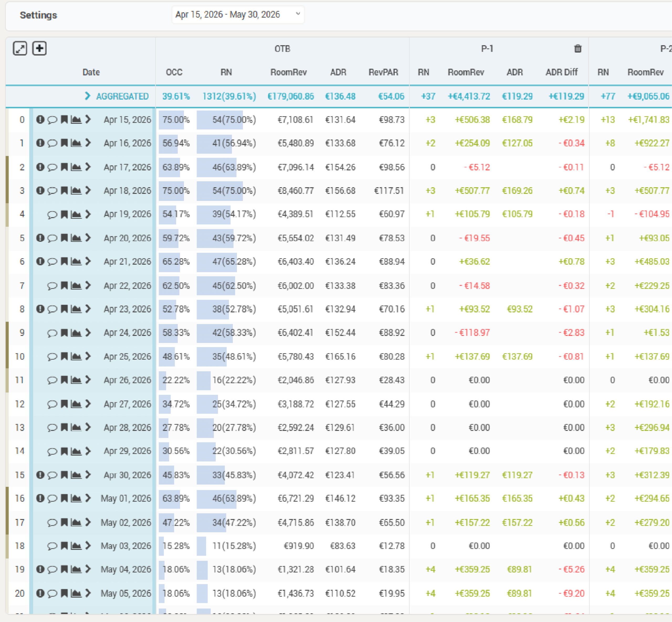Click alert icon on May 01, 2026 row
672x622 pixels.
(40, 498)
